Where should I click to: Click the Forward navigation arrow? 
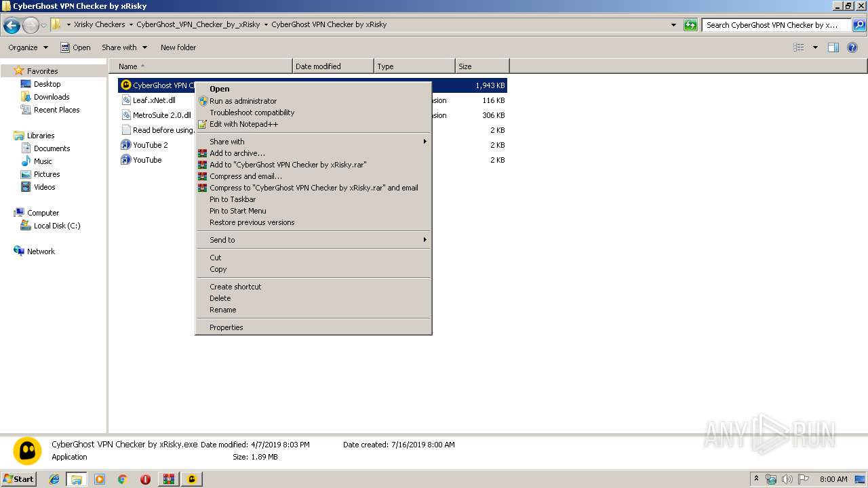pos(31,26)
